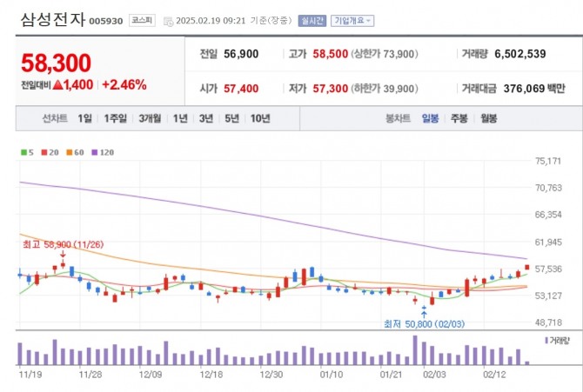Click the 최고 58,900 (11/26) marker
The width and height of the screenshot is (583, 392).
(x=64, y=244)
